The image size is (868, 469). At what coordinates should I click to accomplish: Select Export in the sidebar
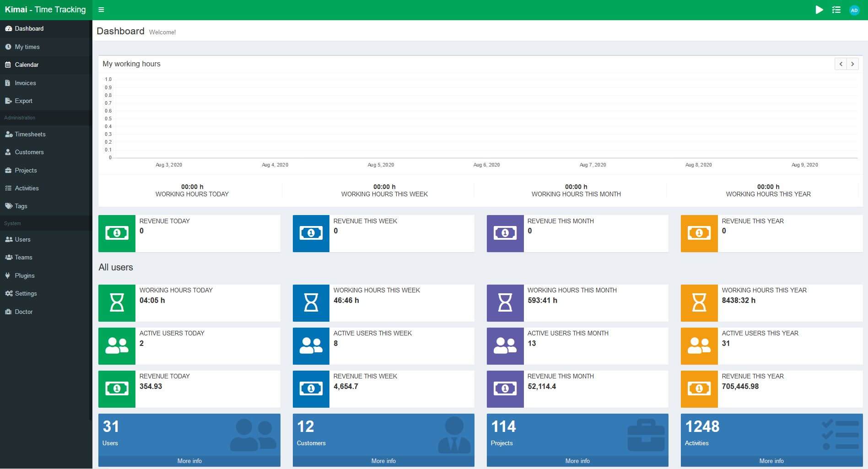23,101
